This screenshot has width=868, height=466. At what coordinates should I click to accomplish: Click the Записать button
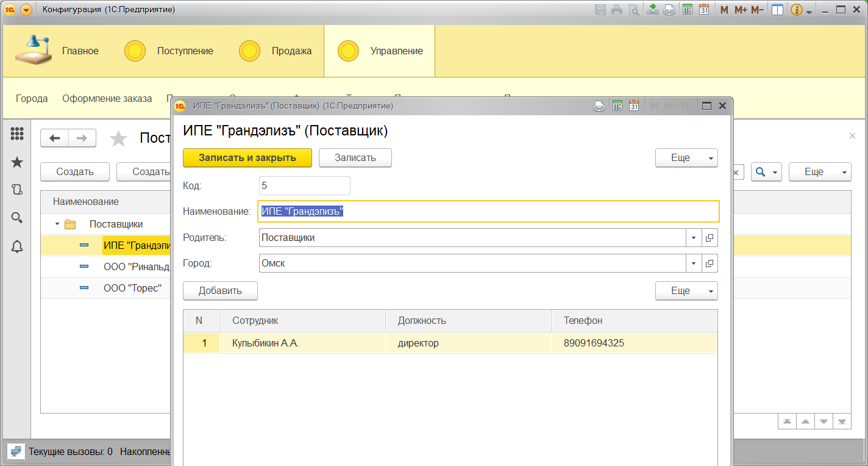click(355, 157)
